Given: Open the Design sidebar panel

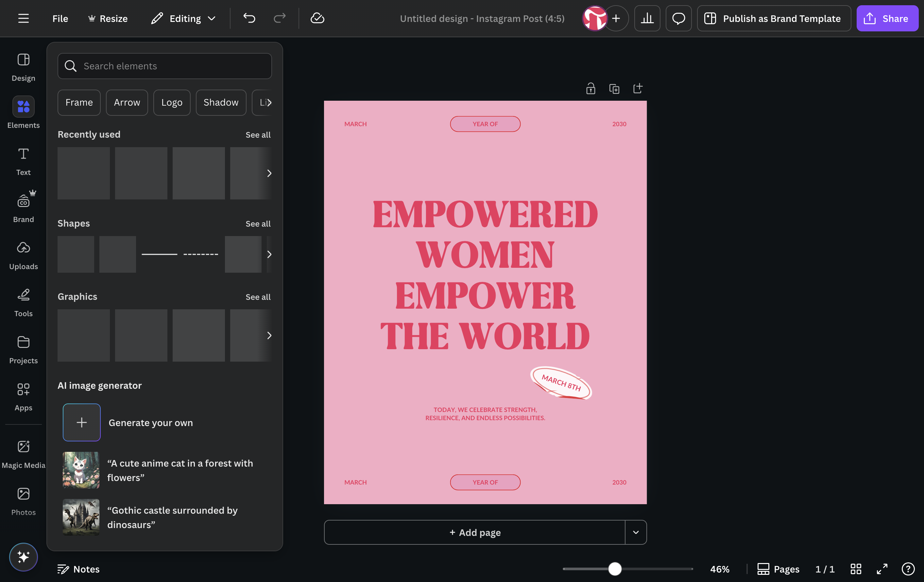Looking at the screenshot, I should coord(24,67).
